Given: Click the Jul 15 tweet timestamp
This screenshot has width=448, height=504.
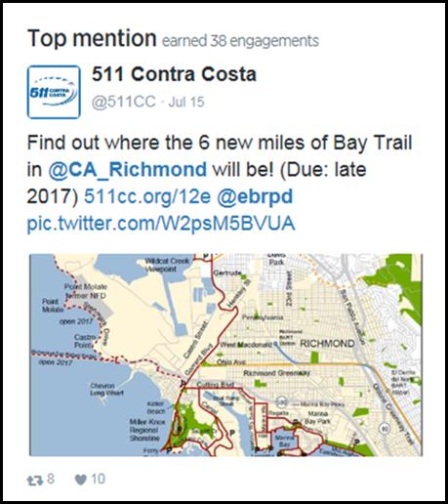Looking at the screenshot, I should click(x=186, y=102).
